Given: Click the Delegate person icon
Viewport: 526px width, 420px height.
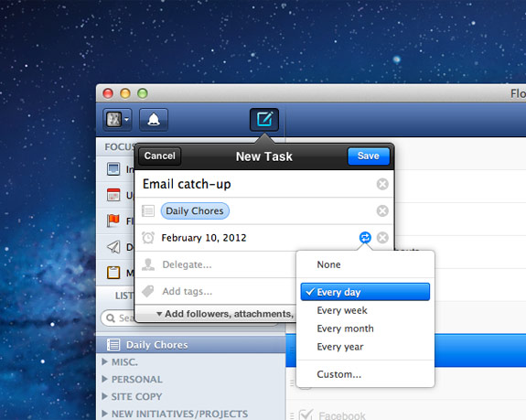Looking at the screenshot, I should point(148,264).
